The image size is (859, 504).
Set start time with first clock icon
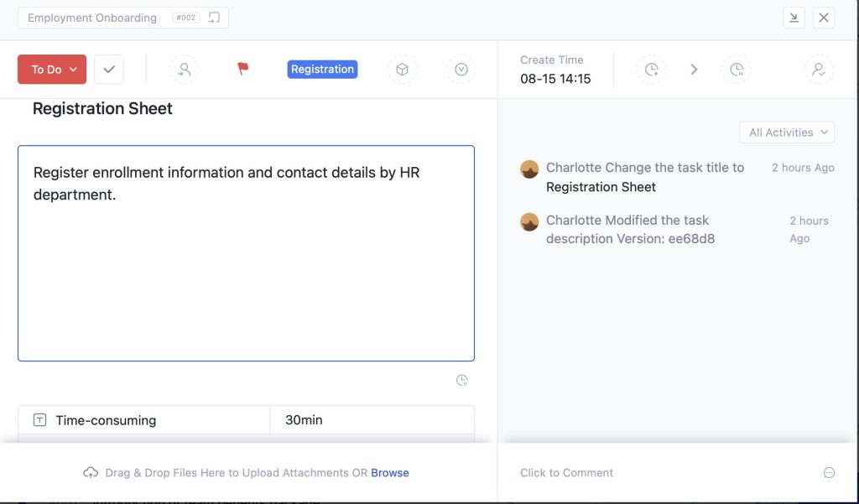pyautogui.click(x=651, y=70)
